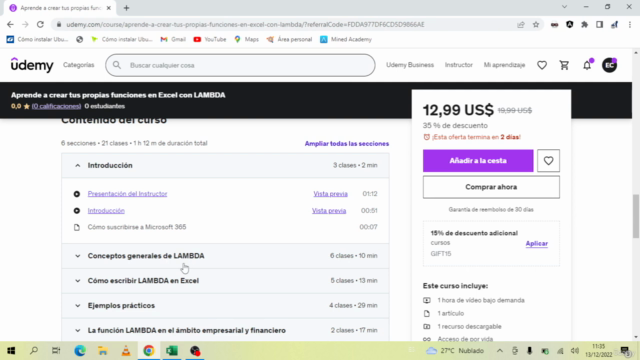Open the Gmail bookmark
The height and width of the screenshot is (360, 640).
coord(173,39)
